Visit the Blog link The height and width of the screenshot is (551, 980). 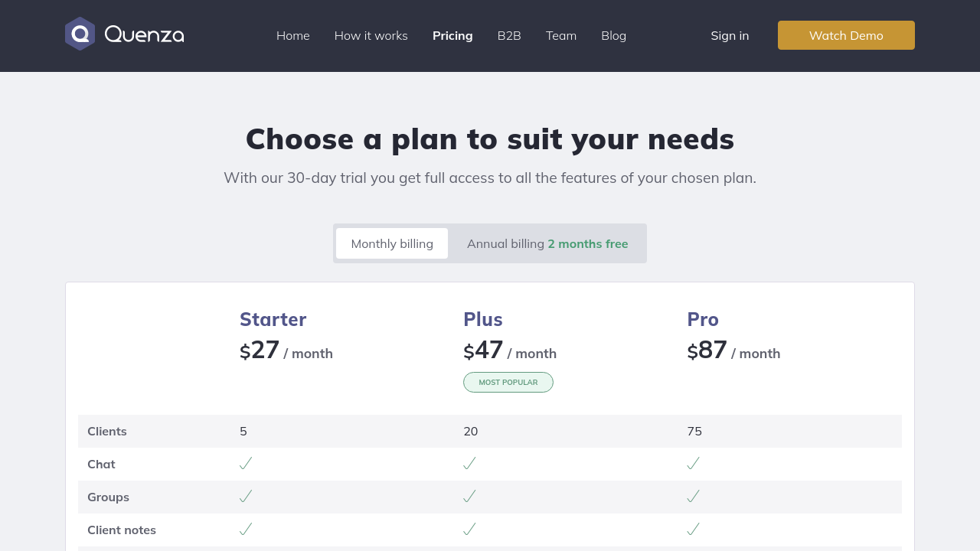(613, 35)
